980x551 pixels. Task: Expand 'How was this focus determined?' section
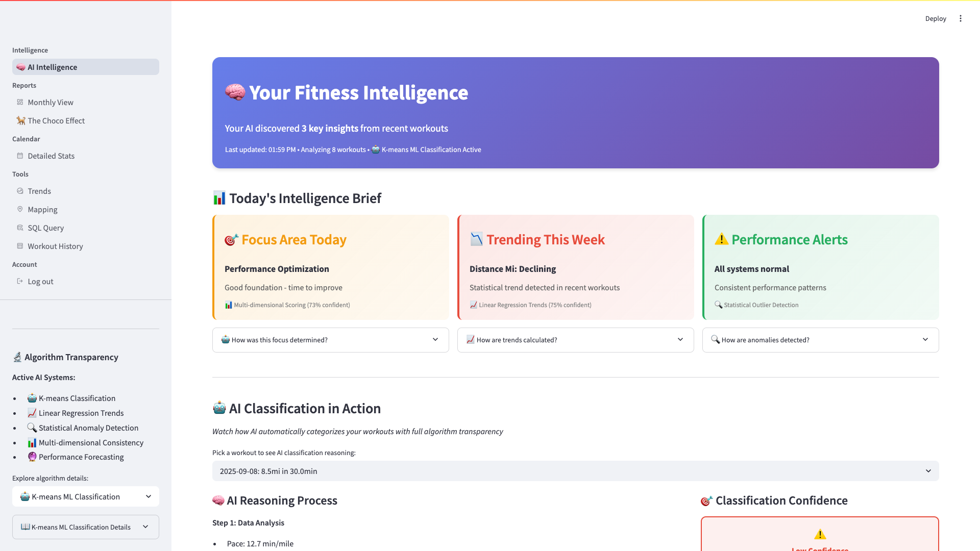[x=330, y=340]
